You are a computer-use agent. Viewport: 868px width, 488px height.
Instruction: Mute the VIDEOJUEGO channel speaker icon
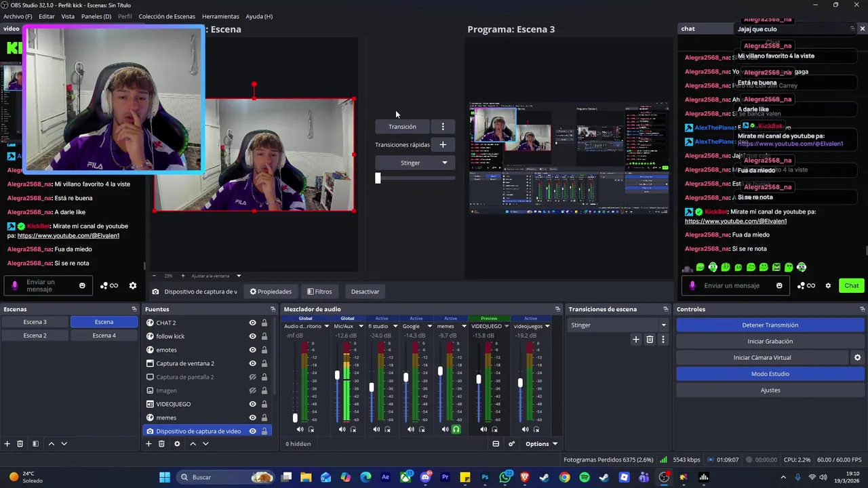click(x=484, y=429)
